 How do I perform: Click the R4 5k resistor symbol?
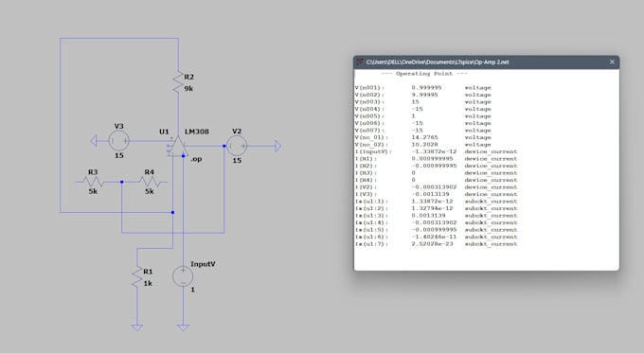pos(150,182)
